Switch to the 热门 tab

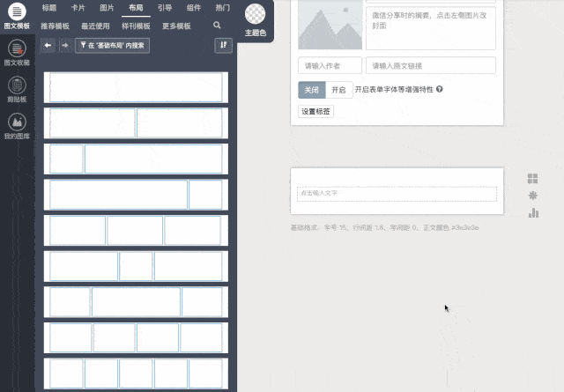(222, 8)
